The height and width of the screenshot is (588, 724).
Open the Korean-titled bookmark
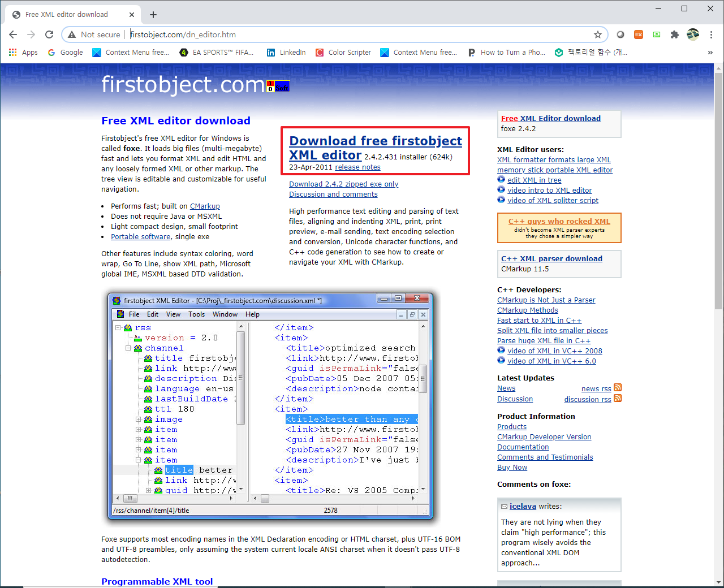tap(591, 53)
